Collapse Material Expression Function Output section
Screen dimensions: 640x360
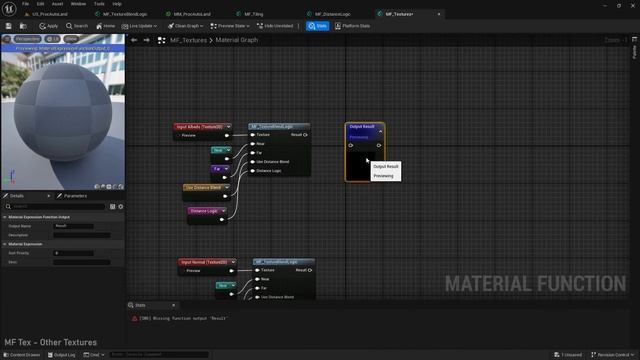pos(5,217)
